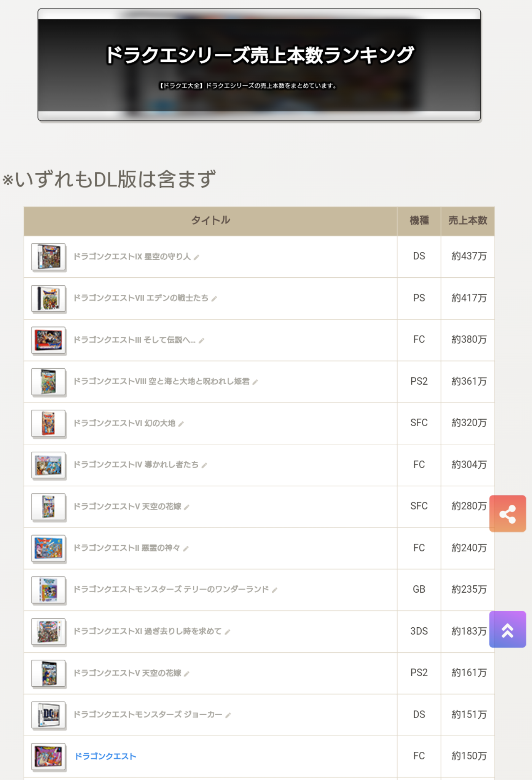Open ドラゴンクエストII 悪霊の神々 title link
Screen dimensions: 532x780
127,548
